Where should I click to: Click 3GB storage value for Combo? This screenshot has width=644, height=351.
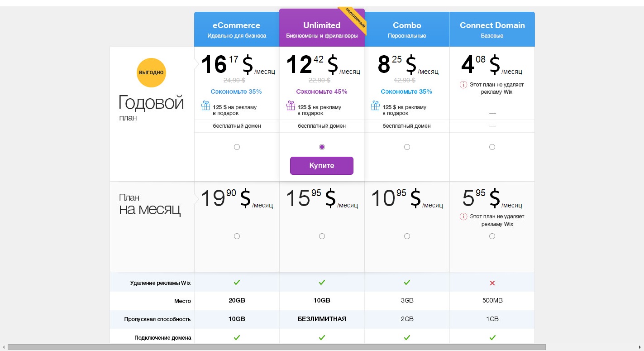(x=407, y=301)
